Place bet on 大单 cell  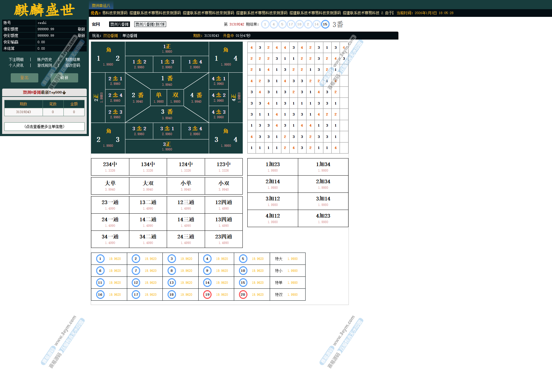(x=110, y=186)
